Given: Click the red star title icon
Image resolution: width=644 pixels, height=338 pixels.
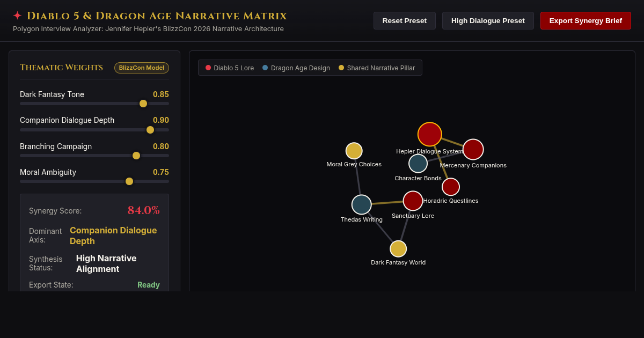Looking at the screenshot, I should pyautogui.click(x=17, y=16).
